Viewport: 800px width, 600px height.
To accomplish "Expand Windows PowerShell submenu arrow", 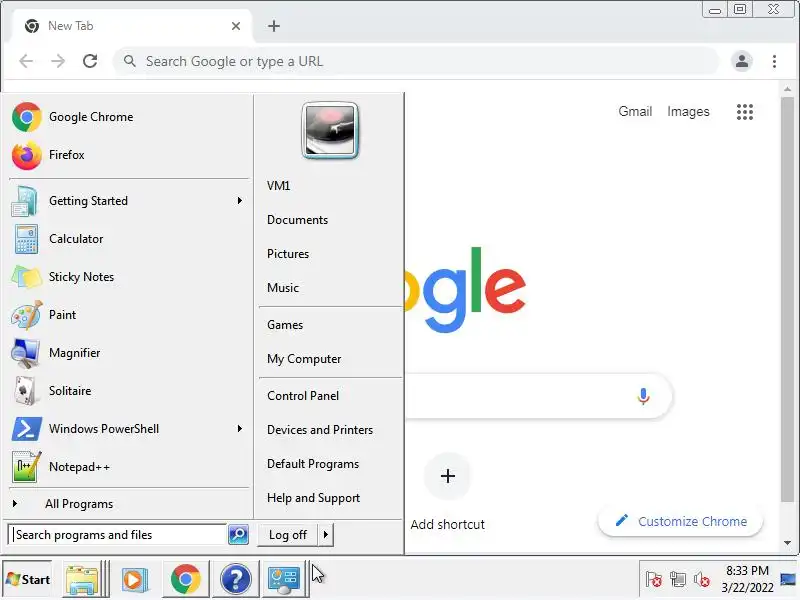I will pos(239,429).
